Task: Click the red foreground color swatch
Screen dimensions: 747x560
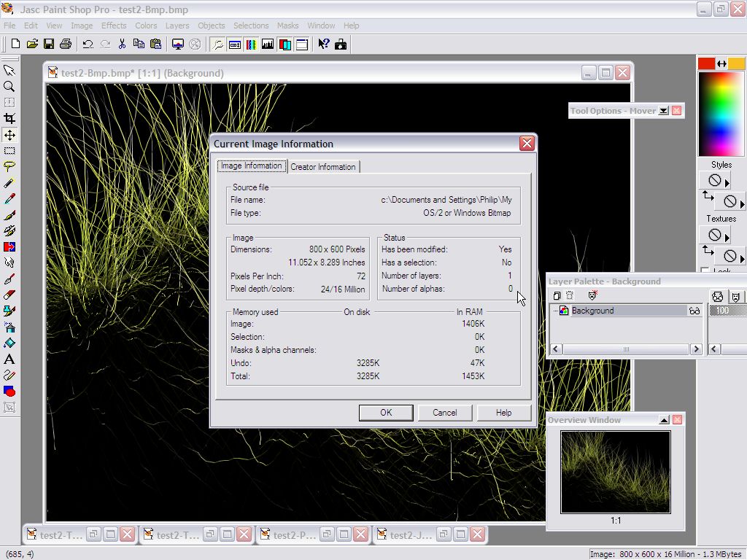Action: (x=706, y=63)
